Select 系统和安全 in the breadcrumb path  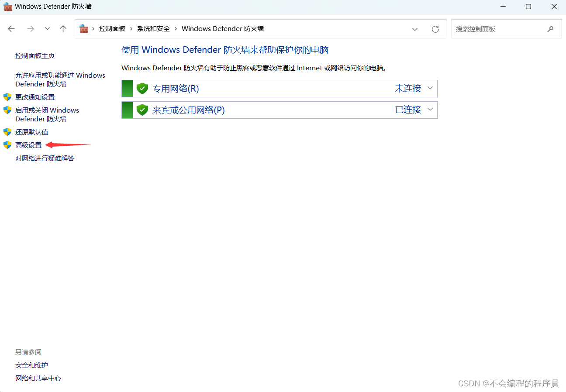pos(153,29)
